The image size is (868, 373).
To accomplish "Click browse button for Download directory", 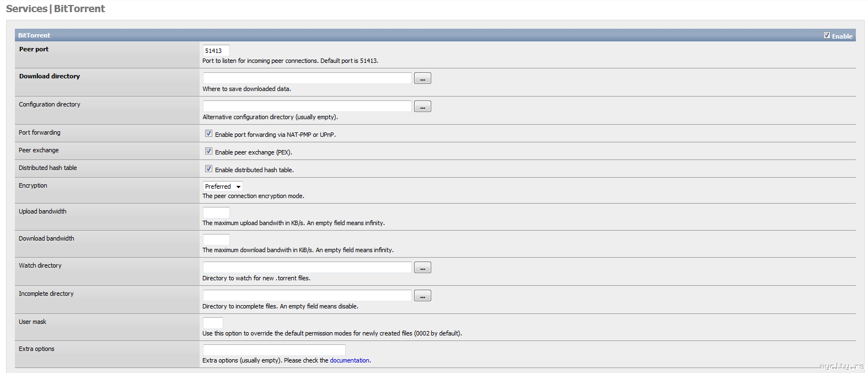I will (x=422, y=78).
